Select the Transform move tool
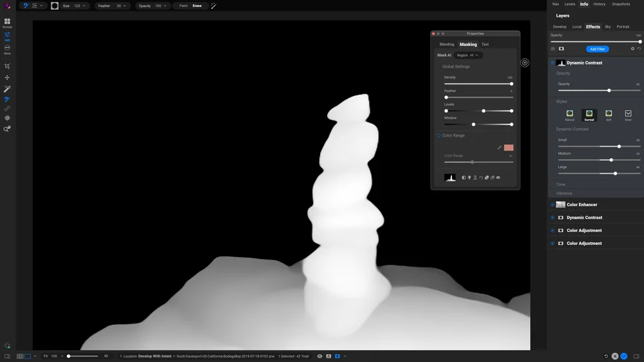The height and width of the screenshot is (362, 644). click(x=7, y=77)
